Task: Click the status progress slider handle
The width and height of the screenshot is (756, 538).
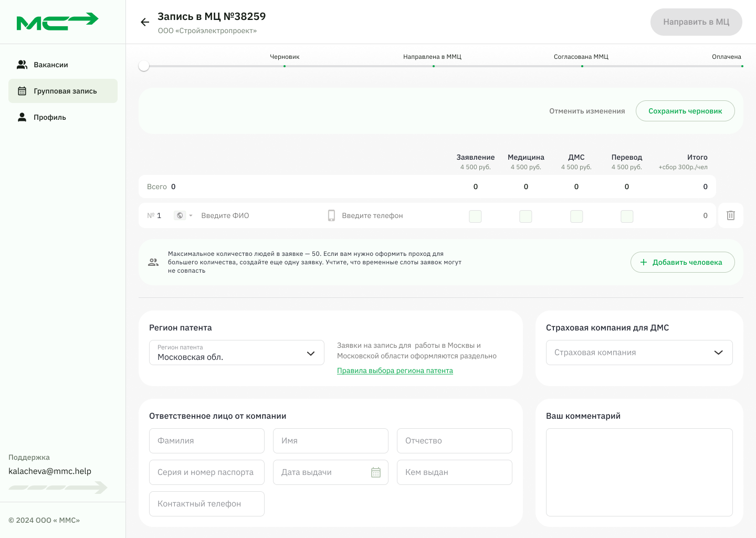Action: coord(144,66)
